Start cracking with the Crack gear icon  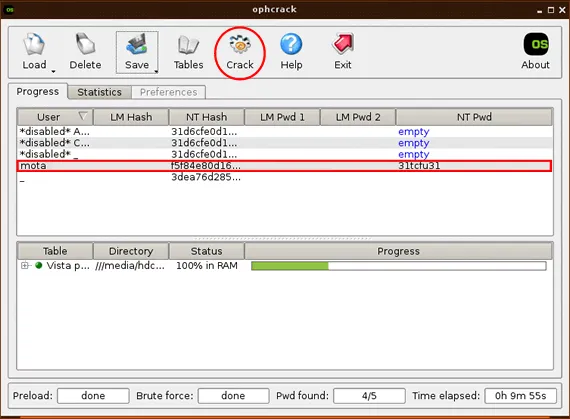(x=240, y=45)
